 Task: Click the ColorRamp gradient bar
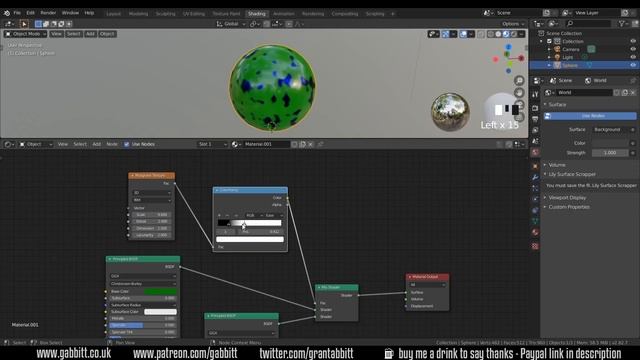coord(249,223)
